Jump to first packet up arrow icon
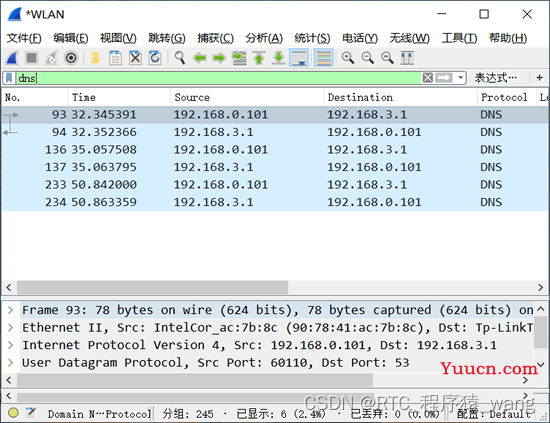 coord(259,58)
